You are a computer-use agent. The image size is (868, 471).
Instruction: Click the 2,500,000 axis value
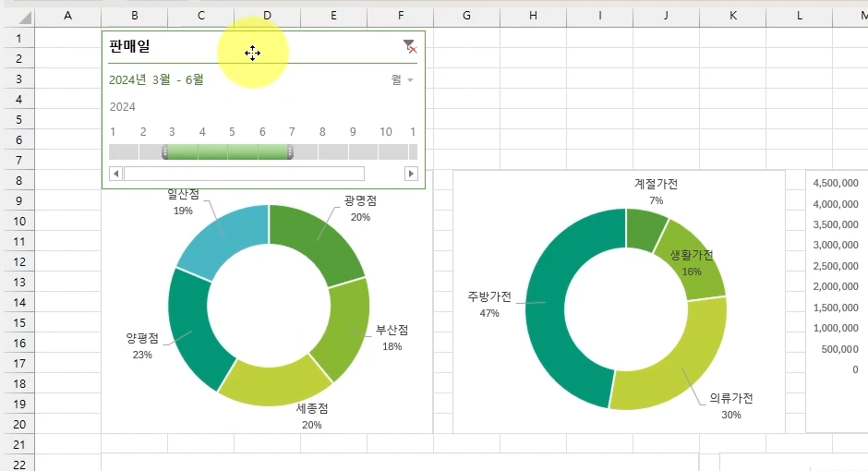pyautogui.click(x=836, y=266)
